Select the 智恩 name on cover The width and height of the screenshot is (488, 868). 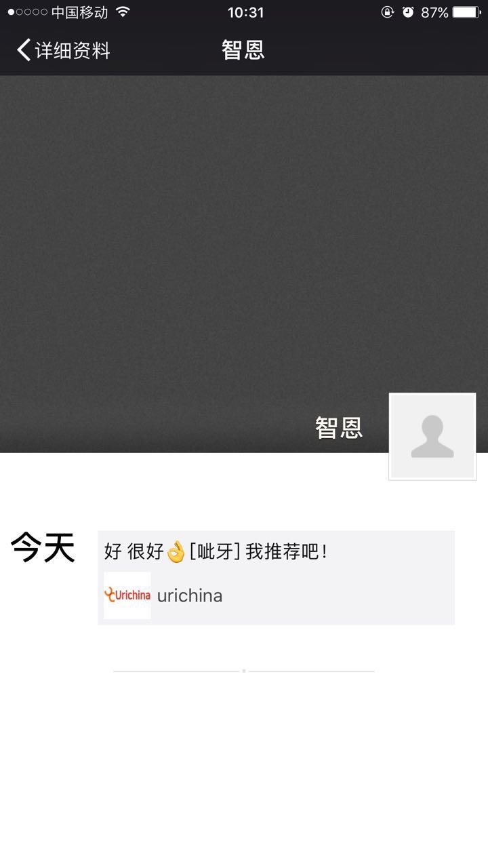(x=339, y=428)
